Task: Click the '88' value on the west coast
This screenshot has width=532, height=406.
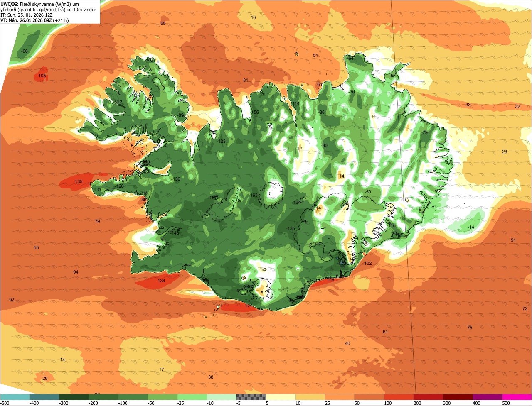Action: [x=144, y=199]
